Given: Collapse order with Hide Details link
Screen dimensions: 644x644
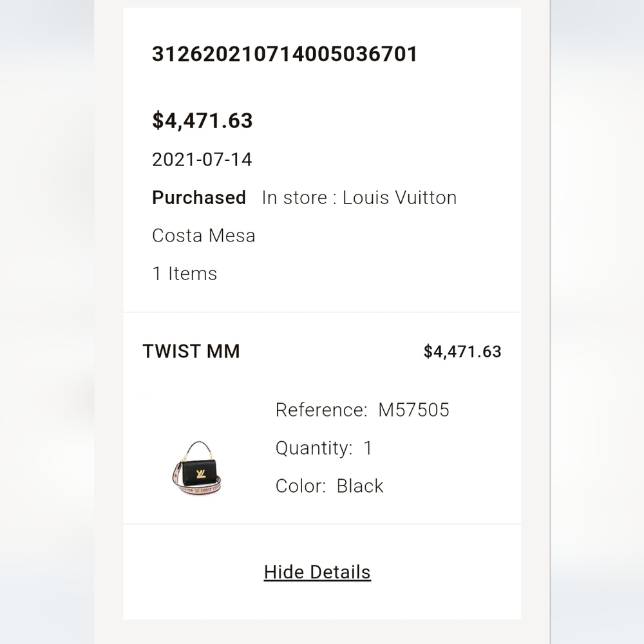Looking at the screenshot, I should click(317, 572).
